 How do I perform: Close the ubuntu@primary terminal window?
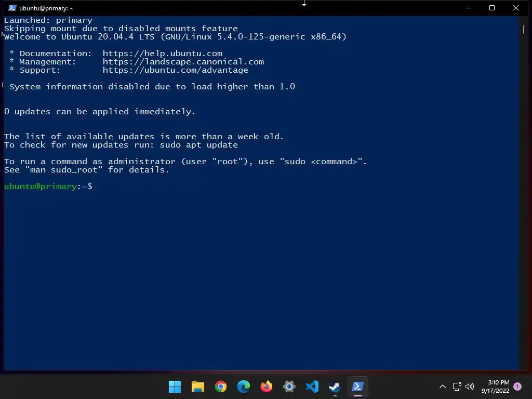tap(516, 8)
